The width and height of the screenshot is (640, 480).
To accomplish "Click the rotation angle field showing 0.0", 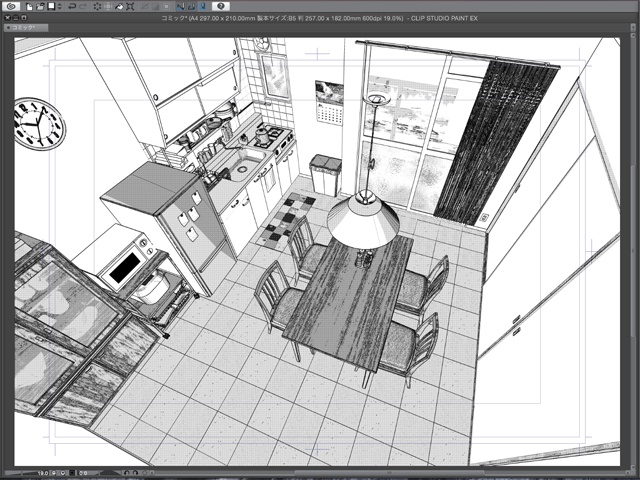I will click(x=83, y=473).
